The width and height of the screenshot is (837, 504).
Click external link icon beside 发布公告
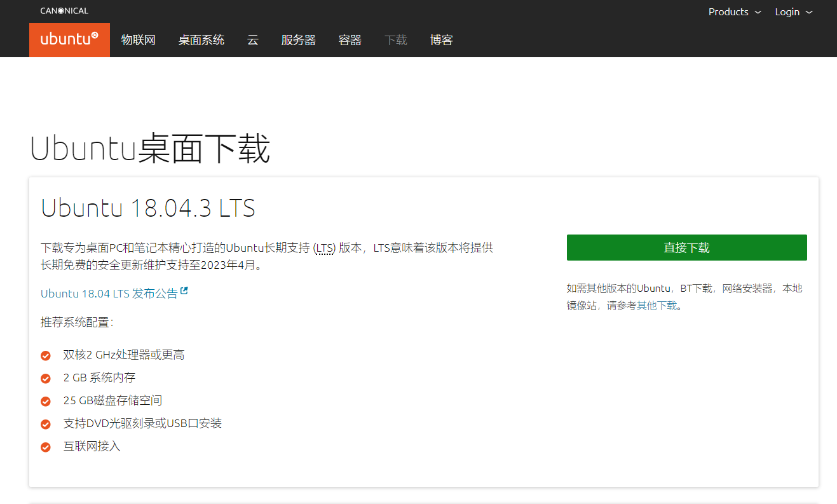click(x=184, y=292)
